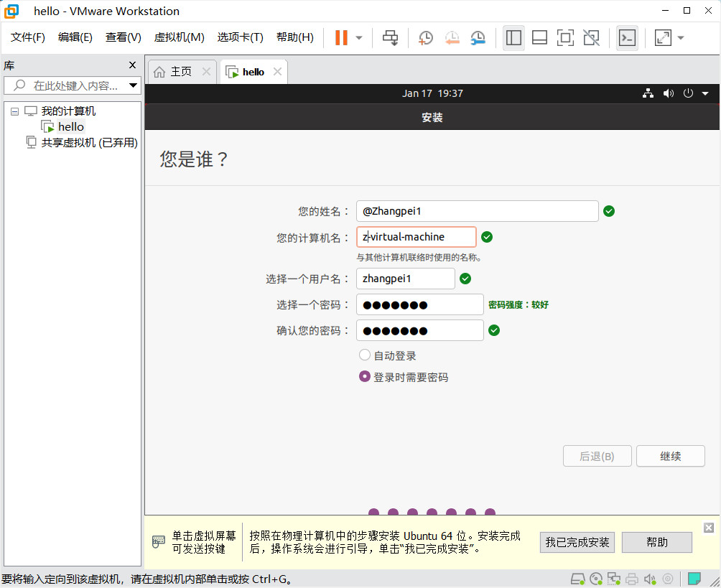Viewport: 721px width, 588px height.
Task: Click the Revert to snapshot icon
Action: pyautogui.click(x=452, y=38)
